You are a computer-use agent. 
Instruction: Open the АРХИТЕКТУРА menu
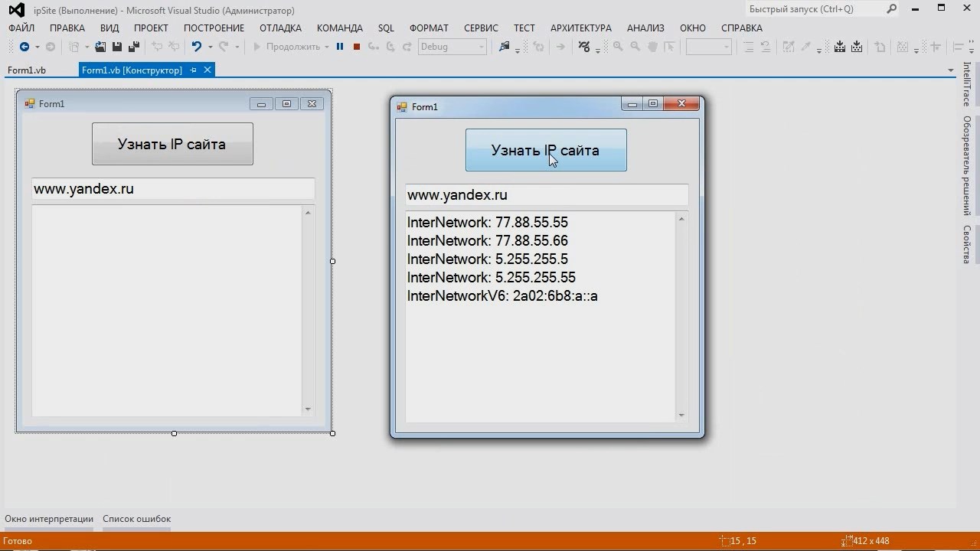pos(581,28)
